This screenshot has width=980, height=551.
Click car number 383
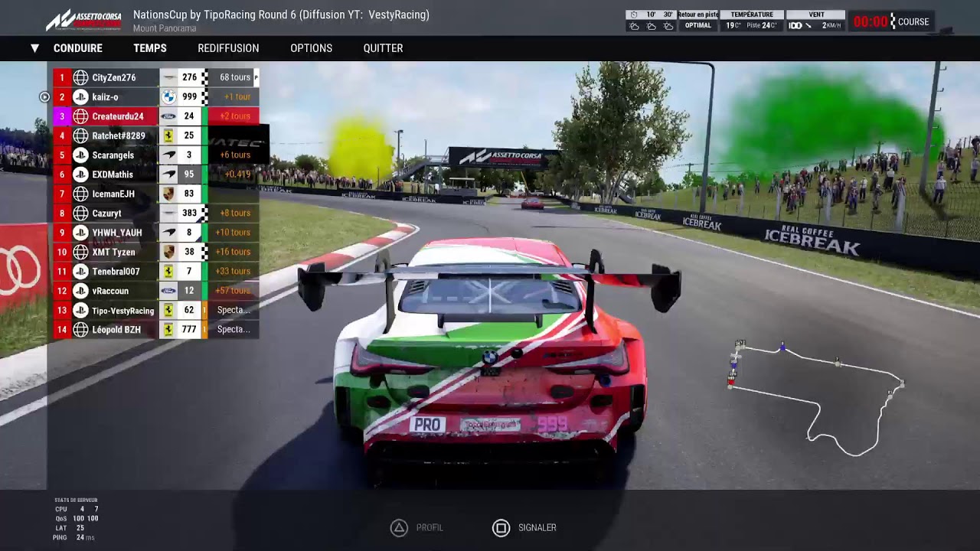pyautogui.click(x=189, y=214)
